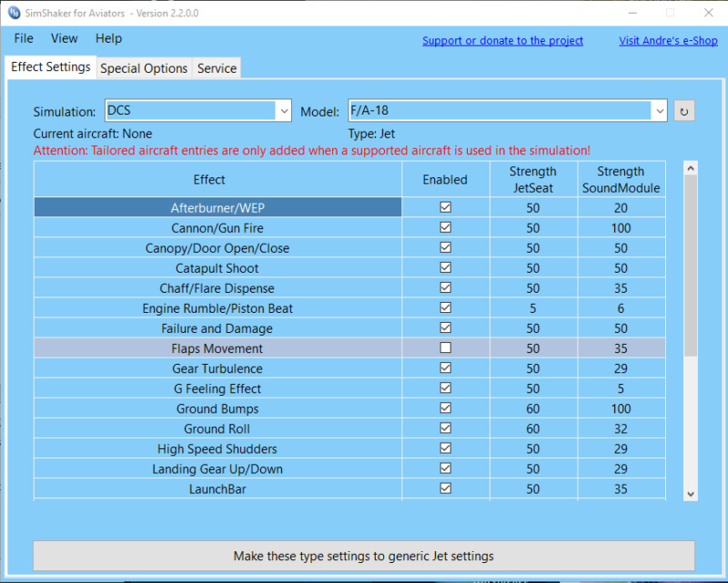Open the View menu

point(64,38)
